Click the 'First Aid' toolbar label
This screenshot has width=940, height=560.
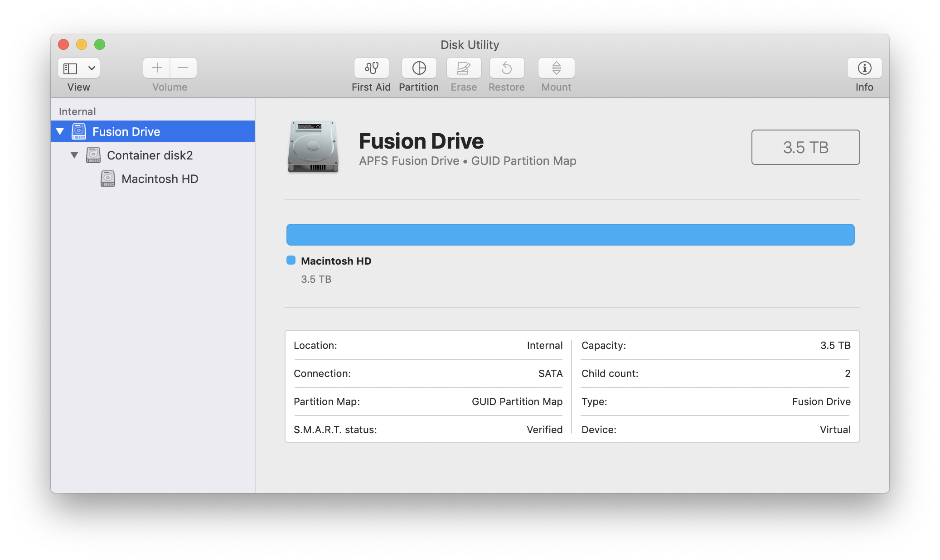371,87
